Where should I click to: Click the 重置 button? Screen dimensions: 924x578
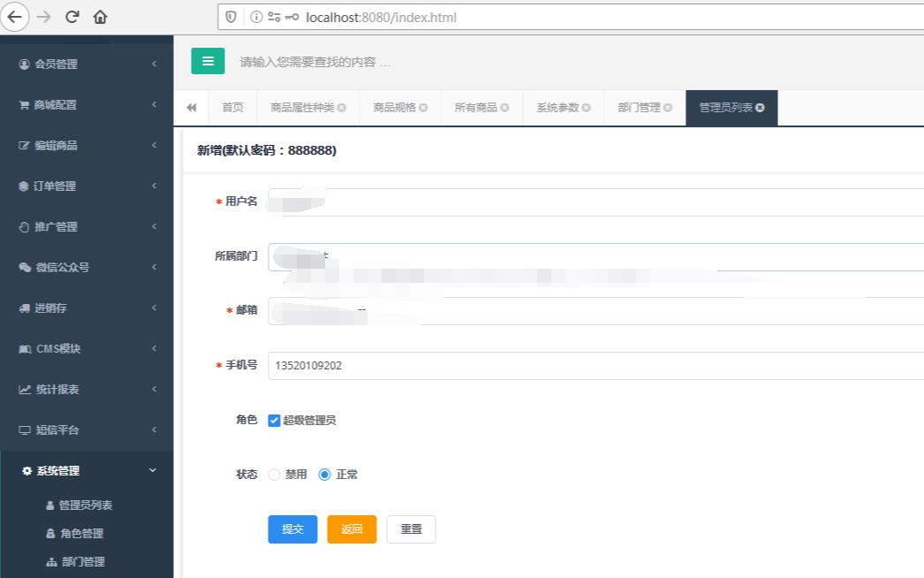click(412, 529)
